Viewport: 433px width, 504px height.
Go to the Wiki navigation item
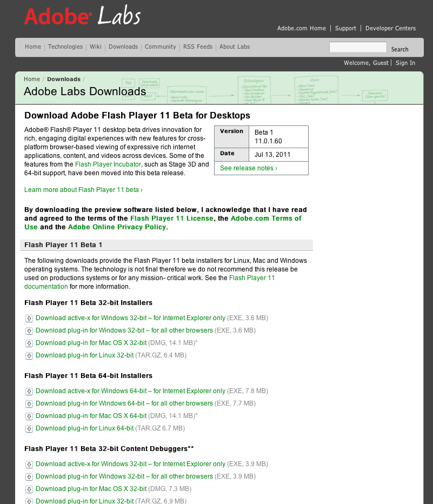[x=95, y=47]
